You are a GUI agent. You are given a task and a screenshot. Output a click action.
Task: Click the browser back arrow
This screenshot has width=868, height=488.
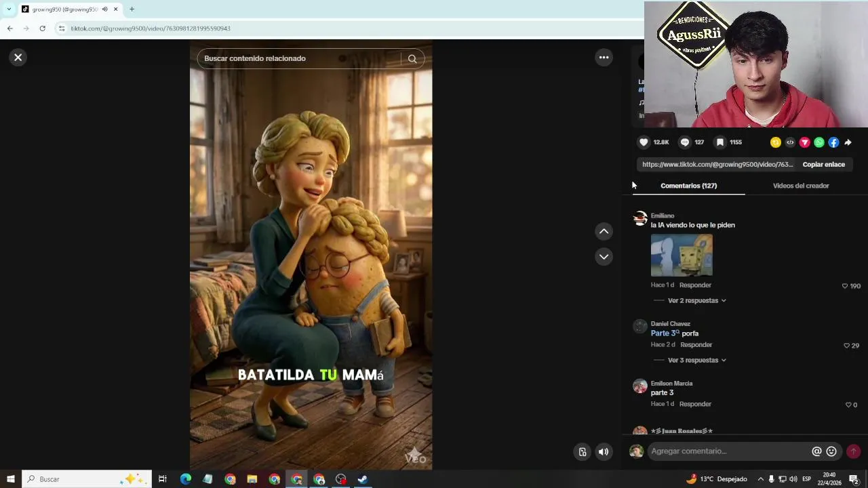click(9, 28)
